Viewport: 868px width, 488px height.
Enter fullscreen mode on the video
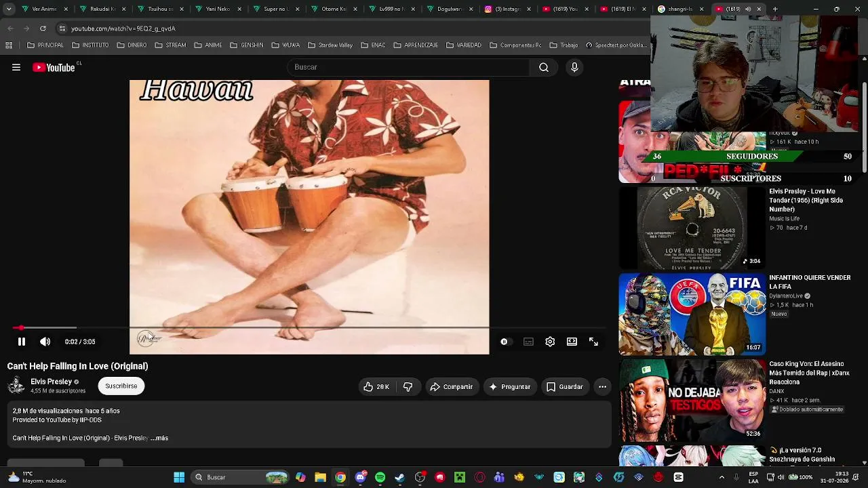tap(593, 342)
